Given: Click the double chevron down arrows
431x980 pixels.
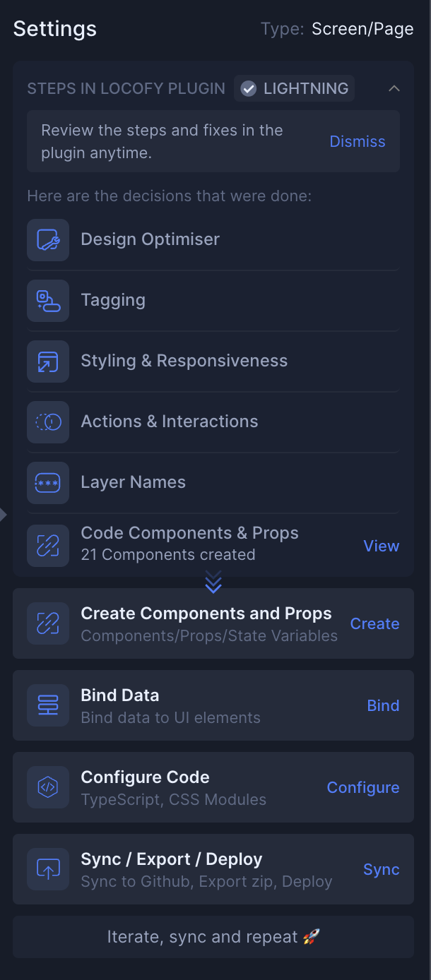Looking at the screenshot, I should (x=213, y=582).
